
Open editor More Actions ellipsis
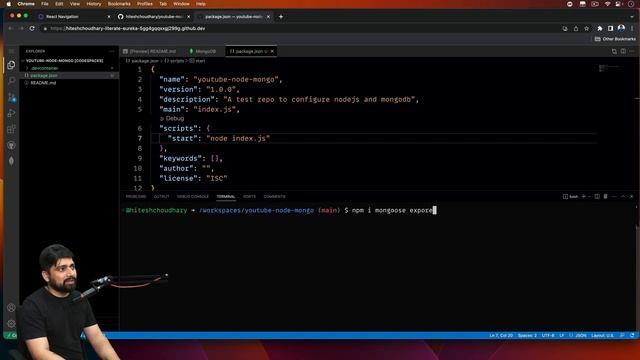pos(632,51)
